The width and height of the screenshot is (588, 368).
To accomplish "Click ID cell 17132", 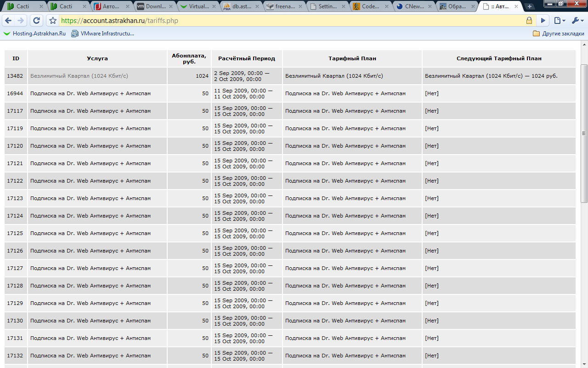I will click(16, 356).
